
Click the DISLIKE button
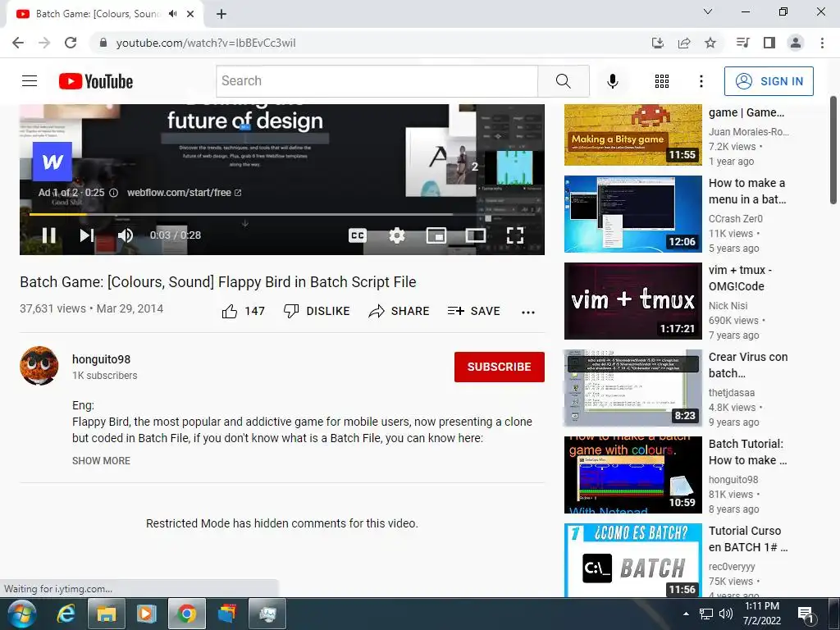point(317,311)
